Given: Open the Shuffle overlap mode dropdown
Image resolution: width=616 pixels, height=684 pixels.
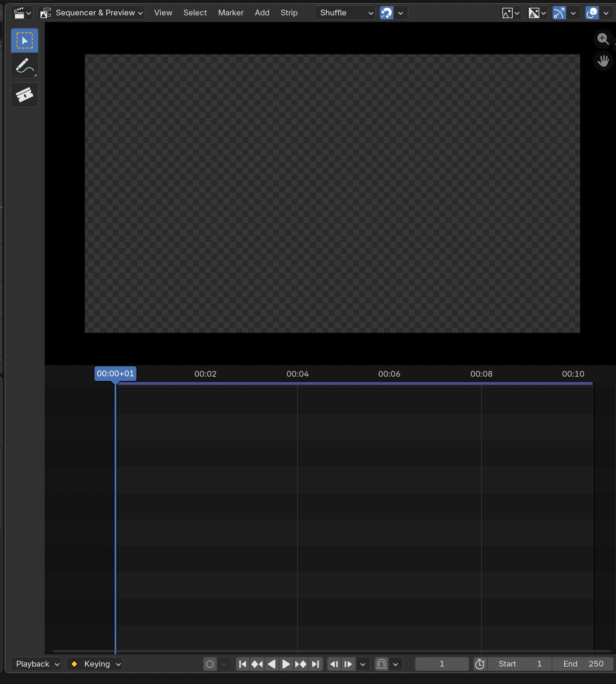Looking at the screenshot, I should click(x=345, y=13).
